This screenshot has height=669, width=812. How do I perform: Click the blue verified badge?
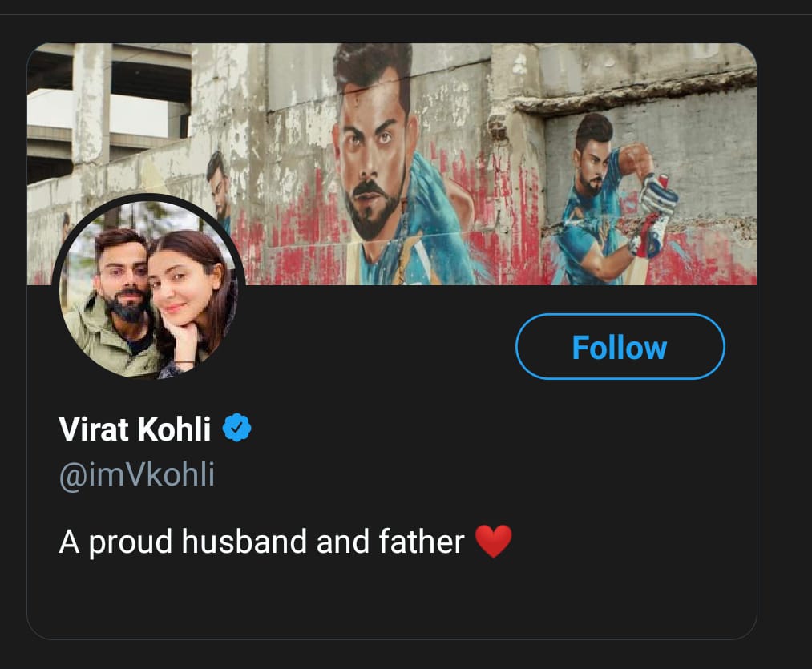click(x=236, y=429)
